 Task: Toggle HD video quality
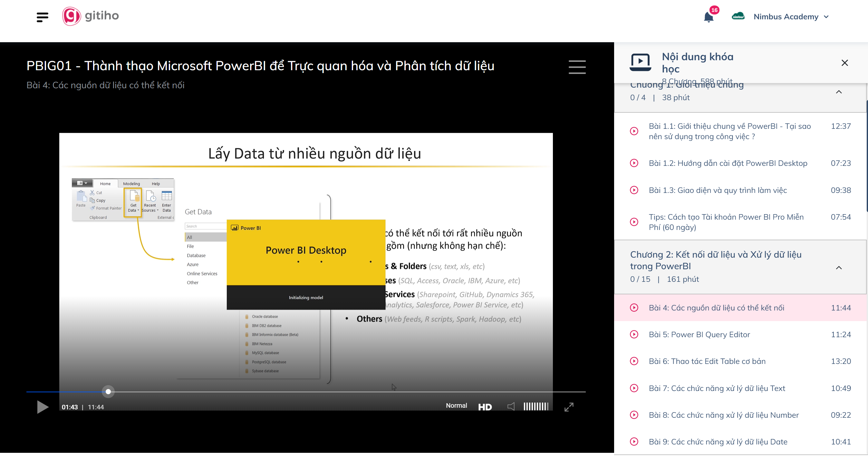pyautogui.click(x=485, y=407)
